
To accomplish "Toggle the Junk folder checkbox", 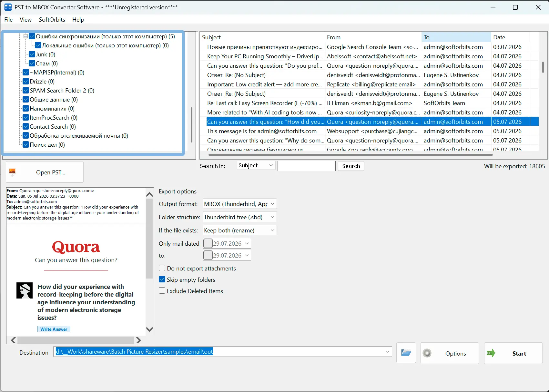I will pyautogui.click(x=32, y=54).
